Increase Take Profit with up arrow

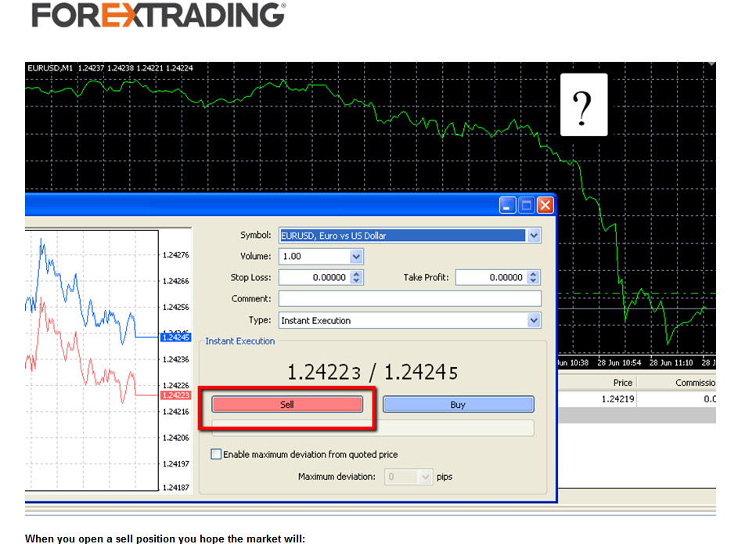[x=534, y=274]
